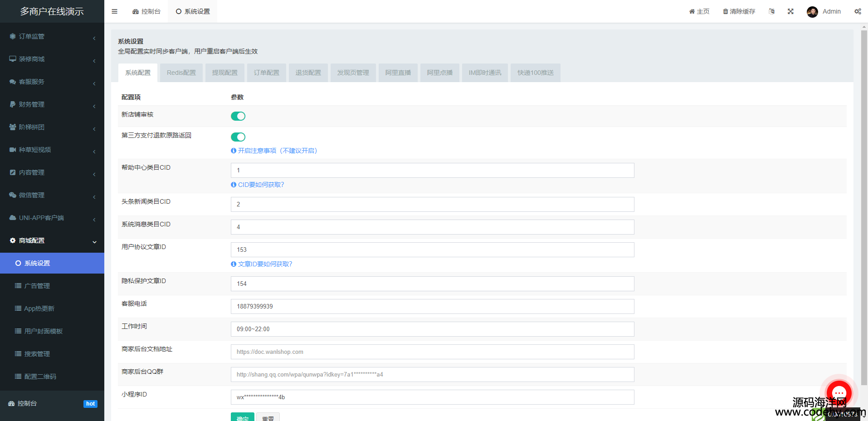Viewport: 868px width, 421px height.
Task: Click the info icon beside CID要如何获取
Action: pos(234,185)
